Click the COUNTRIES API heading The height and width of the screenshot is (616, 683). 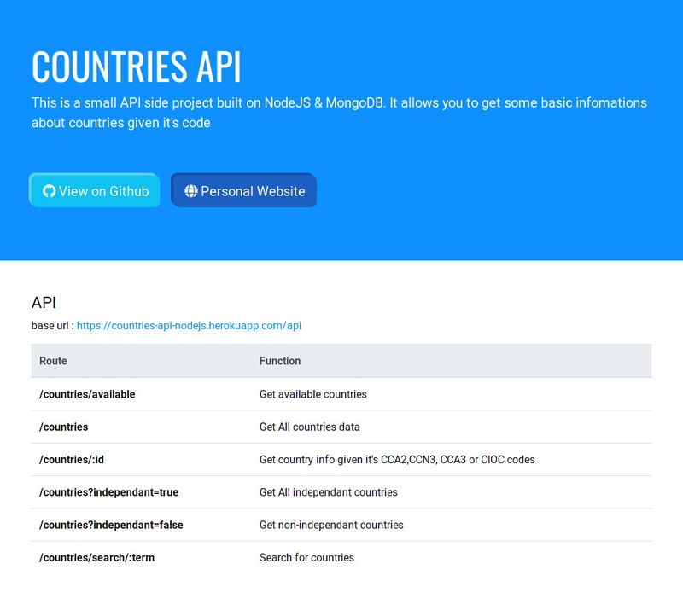coord(136,67)
